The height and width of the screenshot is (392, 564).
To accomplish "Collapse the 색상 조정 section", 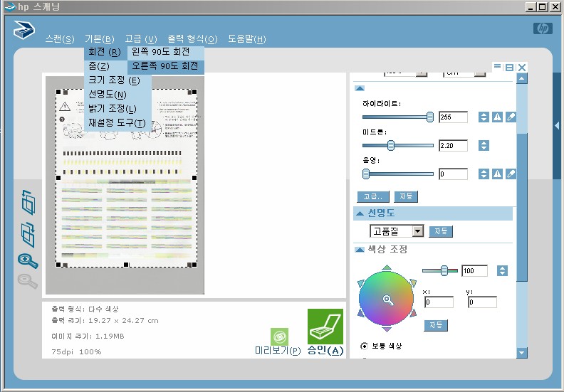I will click(360, 249).
